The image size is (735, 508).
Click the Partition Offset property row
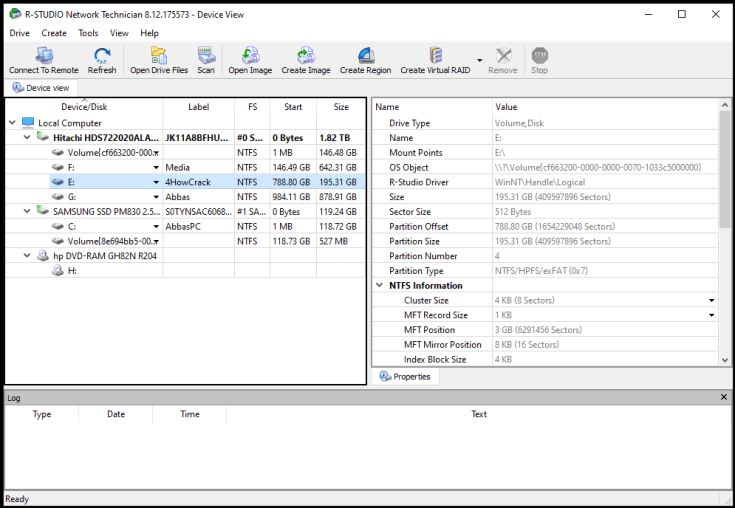coord(545,226)
